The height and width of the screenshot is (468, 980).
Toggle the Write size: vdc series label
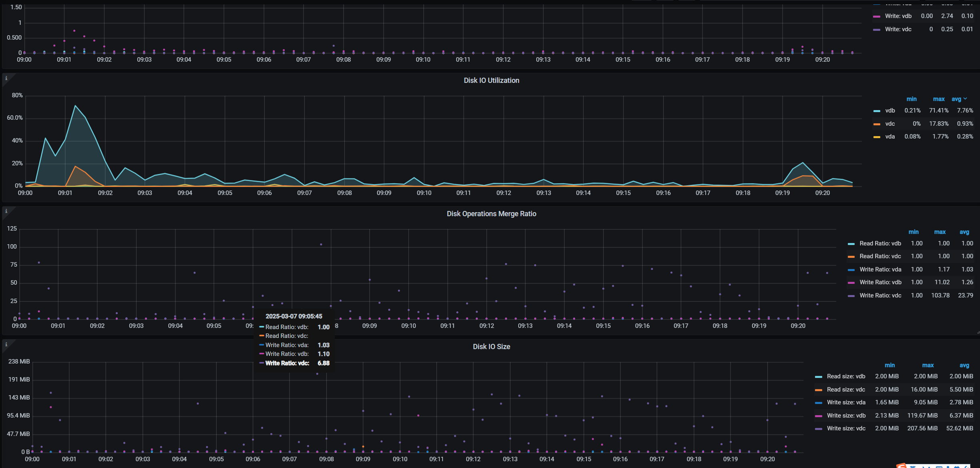pyautogui.click(x=846, y=428)
